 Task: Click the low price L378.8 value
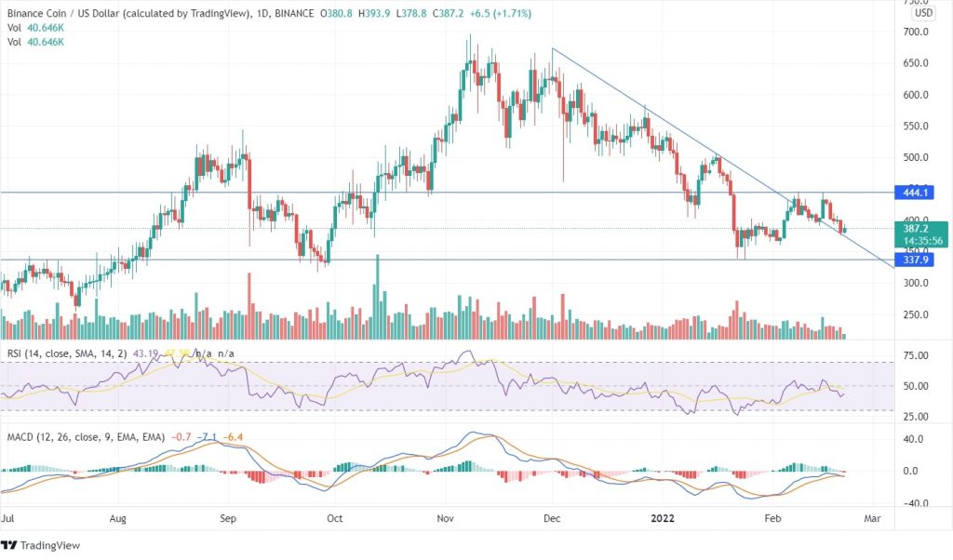click(x=410, y=13)
